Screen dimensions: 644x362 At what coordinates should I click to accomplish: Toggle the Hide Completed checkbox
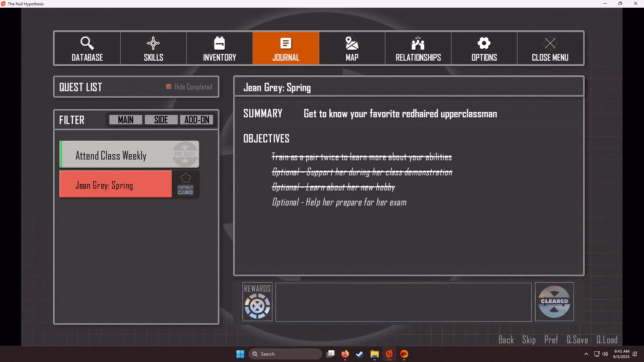169,87
